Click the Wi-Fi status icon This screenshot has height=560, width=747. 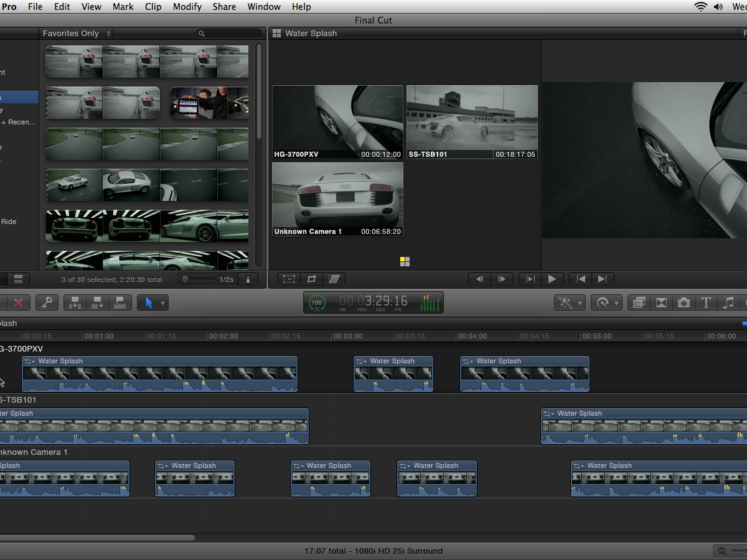tap(701, 7)
